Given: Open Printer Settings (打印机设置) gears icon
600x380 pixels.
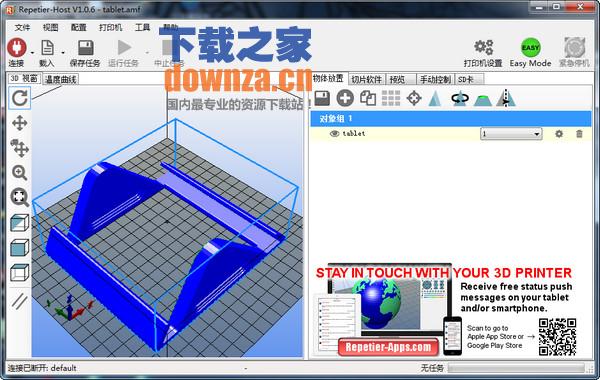Looking at the screenshot, I should (x=483, y=48).
